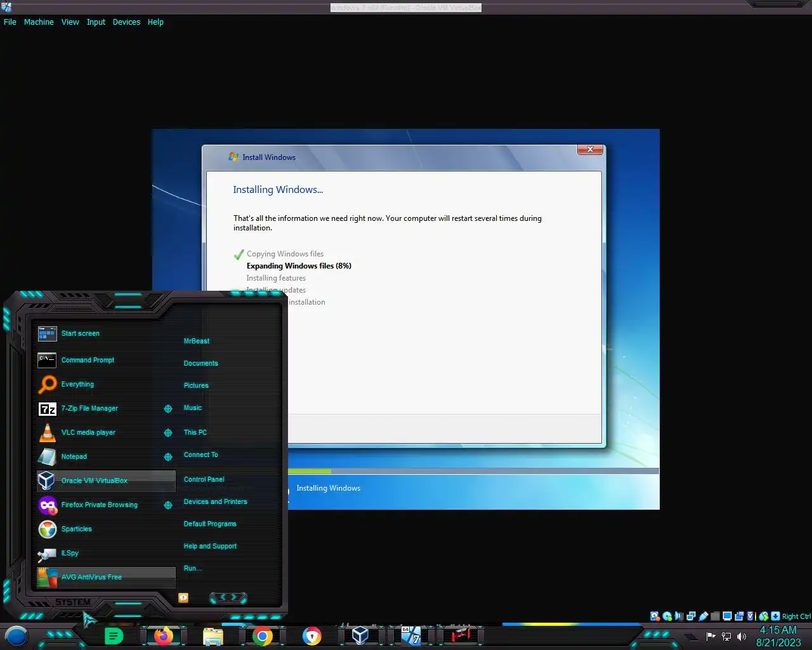Expand Notepad jump list
Viewport: 812px width, 650px height.
pos(168,457)
